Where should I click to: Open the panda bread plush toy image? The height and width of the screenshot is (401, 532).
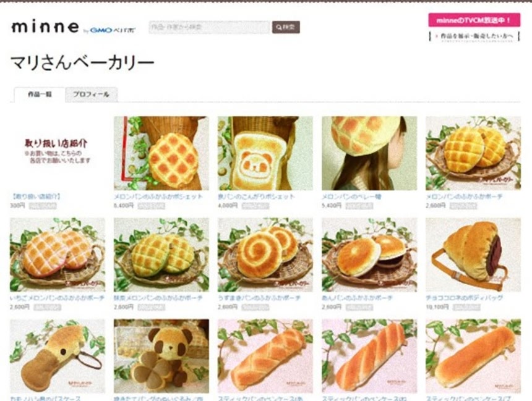(161, 356)
